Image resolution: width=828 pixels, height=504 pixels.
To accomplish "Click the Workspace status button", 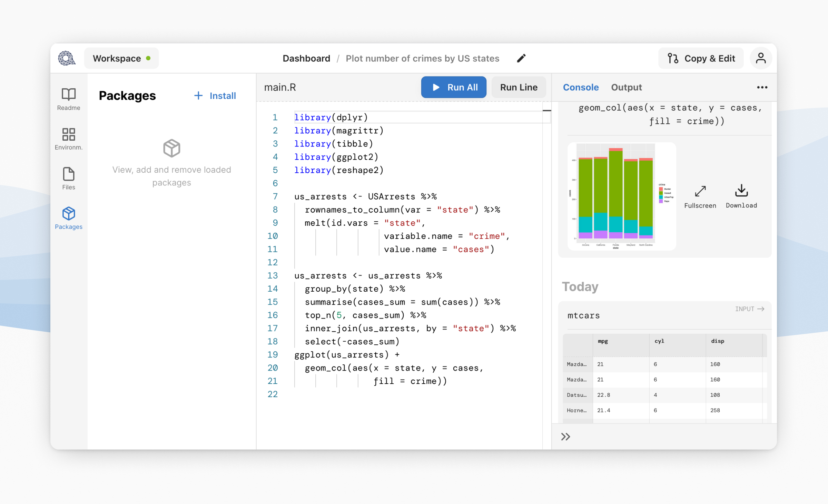I will click(121, 58).
